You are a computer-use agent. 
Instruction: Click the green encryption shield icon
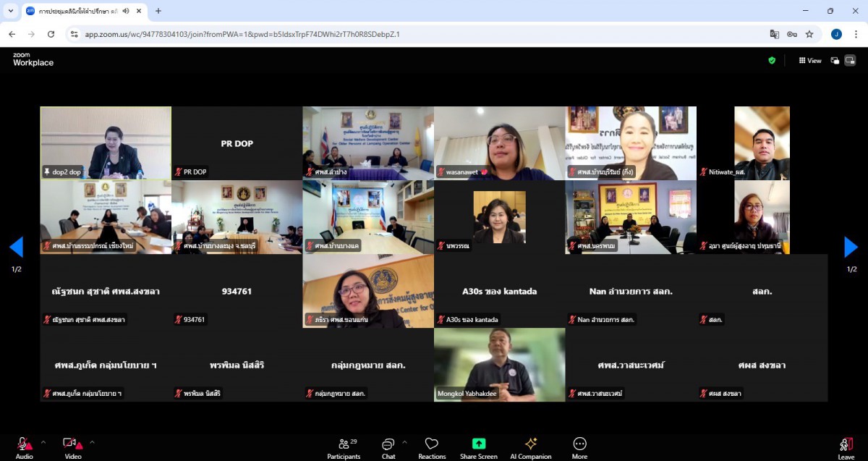[x=772, y=61]
